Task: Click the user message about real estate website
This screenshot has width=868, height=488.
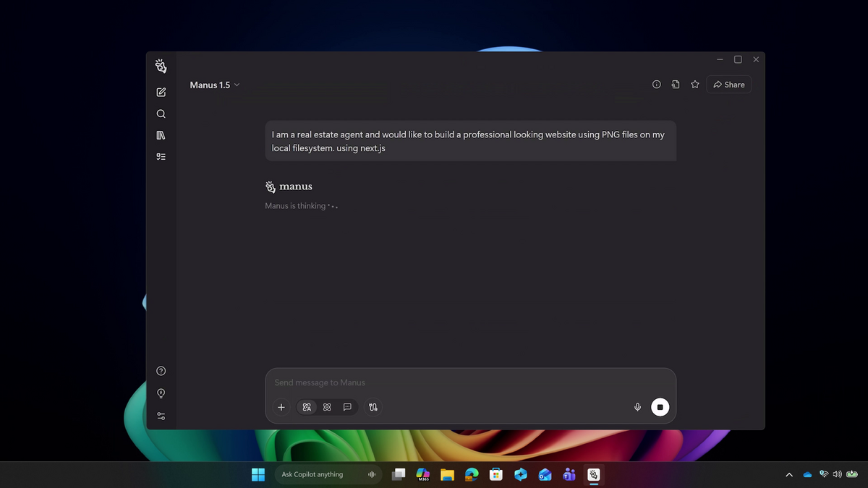Action: pyautogui.click(x=470, y=140)
